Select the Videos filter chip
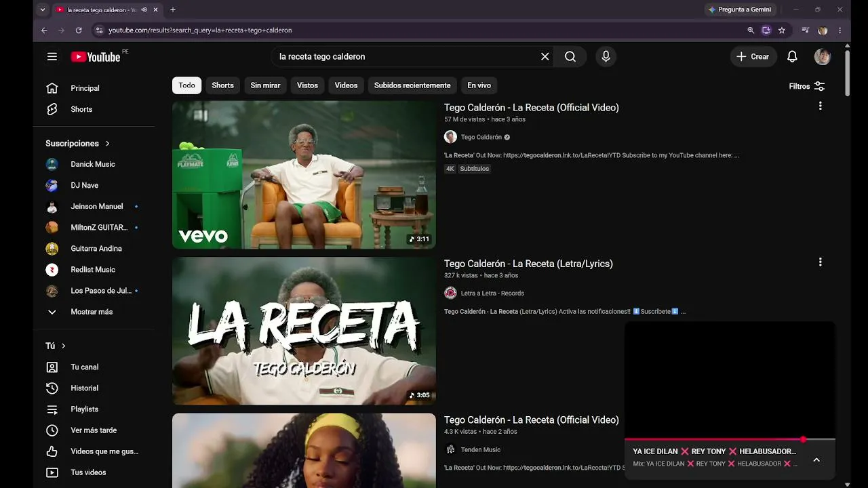868x488 pixels. 346,85
